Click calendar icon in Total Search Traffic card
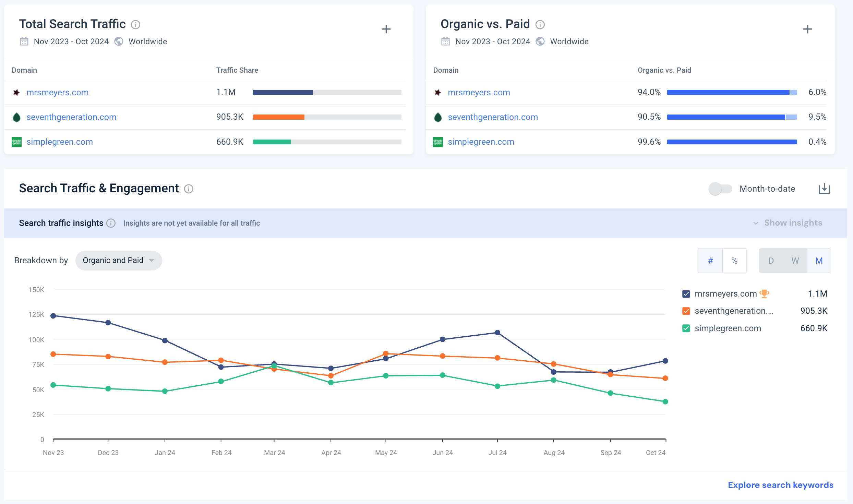Viewport: 853px width, 504px height. click(x=24, y=41)
